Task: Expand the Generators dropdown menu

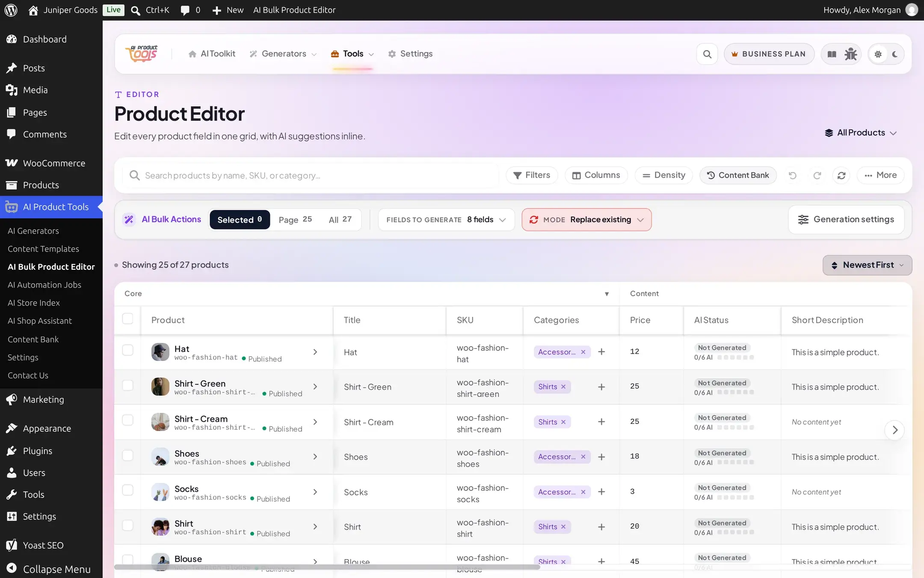Action: [283, 54]
